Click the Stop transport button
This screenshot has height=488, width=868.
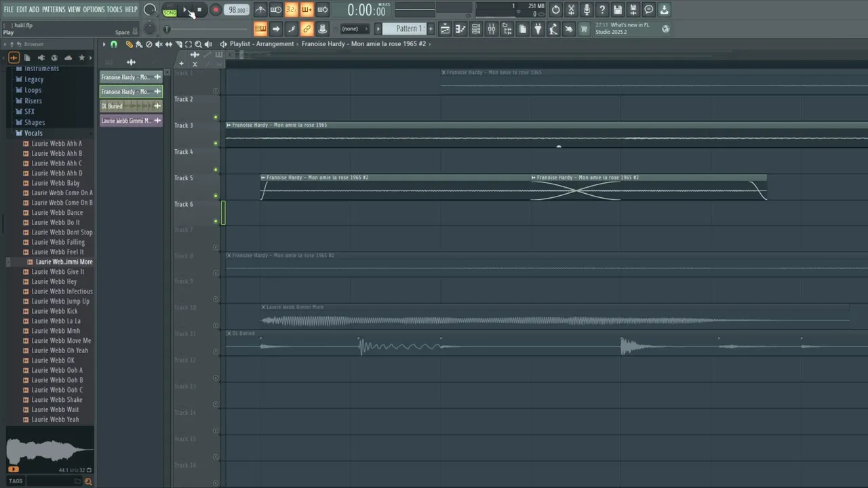pyautogui.click(x=199, y=9)
